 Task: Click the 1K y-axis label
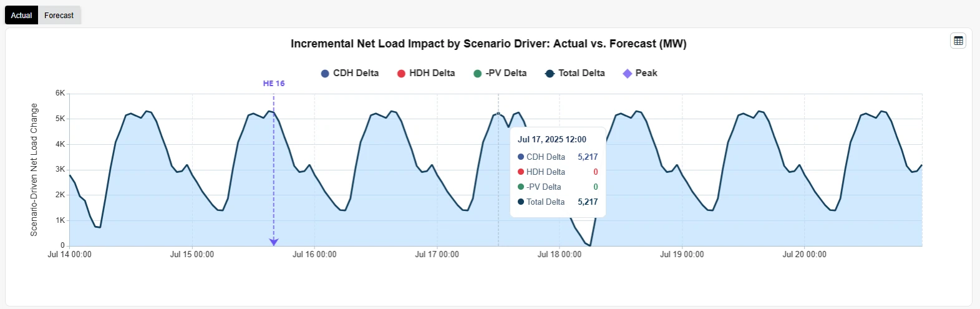click(60, 220)
